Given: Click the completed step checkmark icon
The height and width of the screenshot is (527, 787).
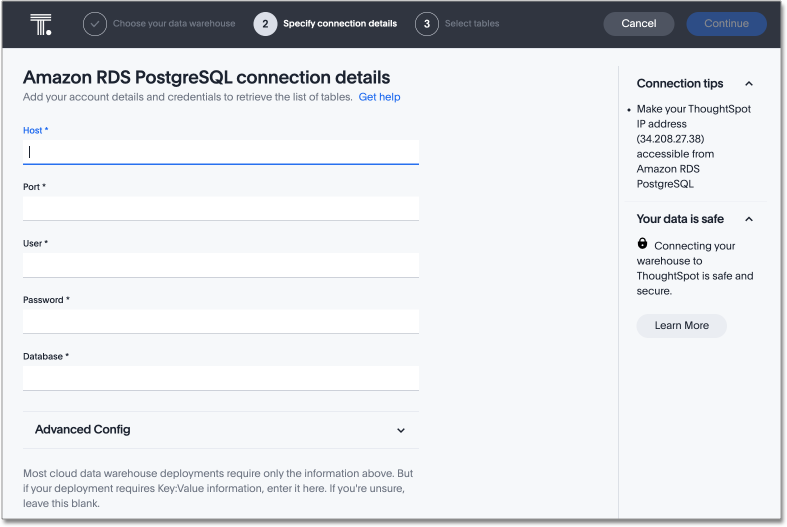Looking at the screenshot, I should tap(95, 24).
